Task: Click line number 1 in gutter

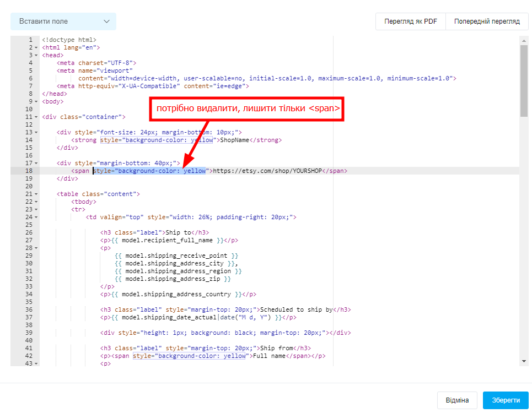Action: [x=30, y=40]
